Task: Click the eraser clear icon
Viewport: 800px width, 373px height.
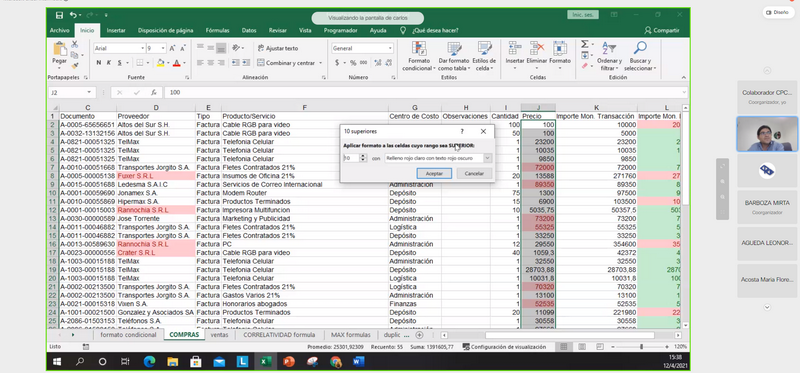Action: pyautogui.click(x=585, y=66)
